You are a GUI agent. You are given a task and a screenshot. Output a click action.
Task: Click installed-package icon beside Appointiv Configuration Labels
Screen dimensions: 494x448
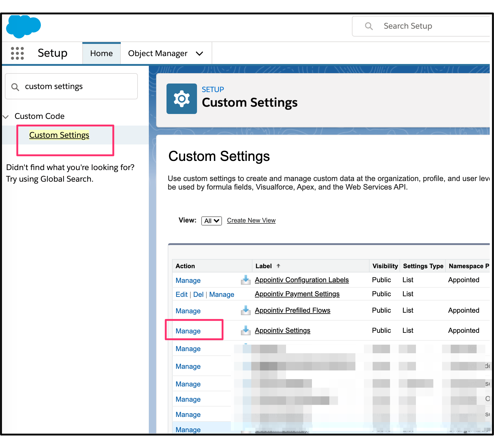point(245,280)
